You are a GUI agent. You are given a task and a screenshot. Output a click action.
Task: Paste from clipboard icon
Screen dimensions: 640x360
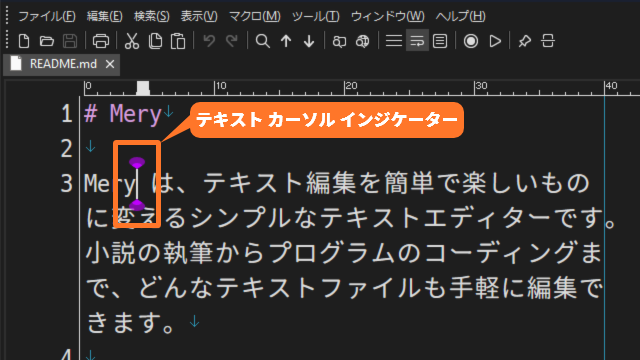pyautogui.click(x=178, y=41)
